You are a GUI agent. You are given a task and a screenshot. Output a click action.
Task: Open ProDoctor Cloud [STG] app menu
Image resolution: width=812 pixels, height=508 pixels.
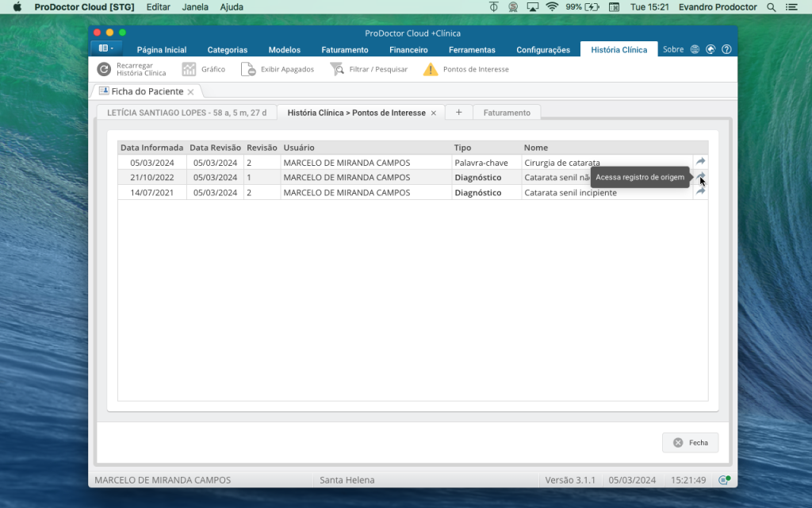tap(84, 7)
